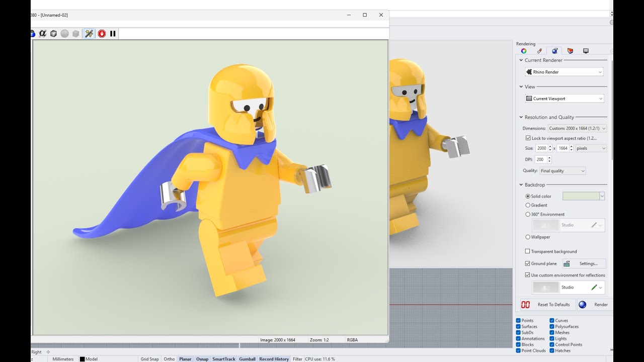Click the grey sphere icon in render toolbar
Screen dimensions: 644x362
tap(65, 34)
